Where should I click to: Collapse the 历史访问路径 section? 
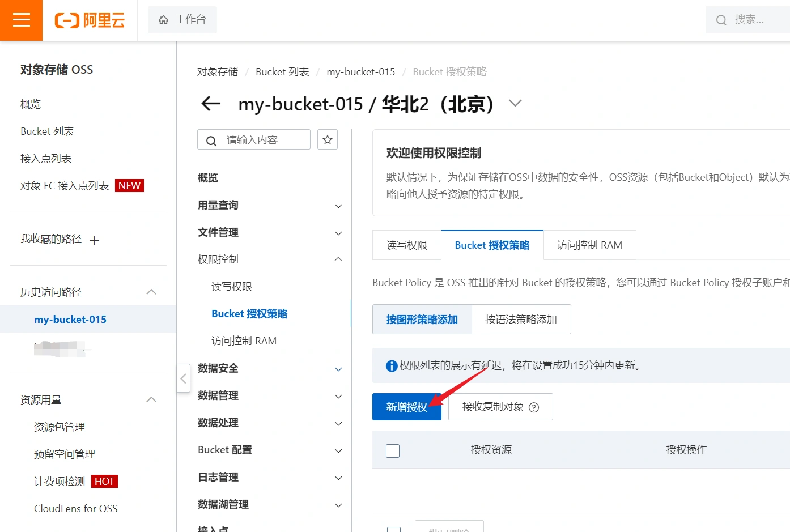tap(151, 292)
